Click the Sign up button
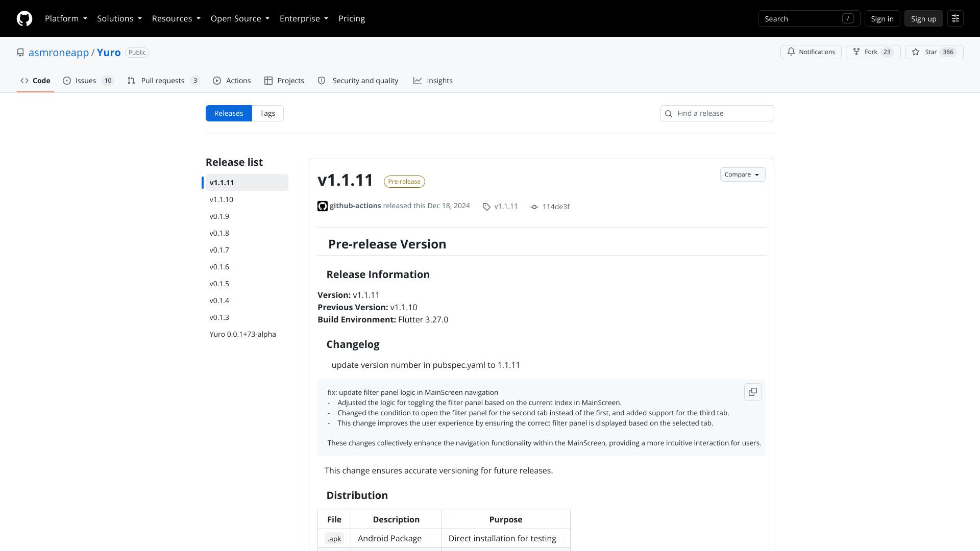Image resolution: width=980 pixels, height=551 pixels. [923, 18]
